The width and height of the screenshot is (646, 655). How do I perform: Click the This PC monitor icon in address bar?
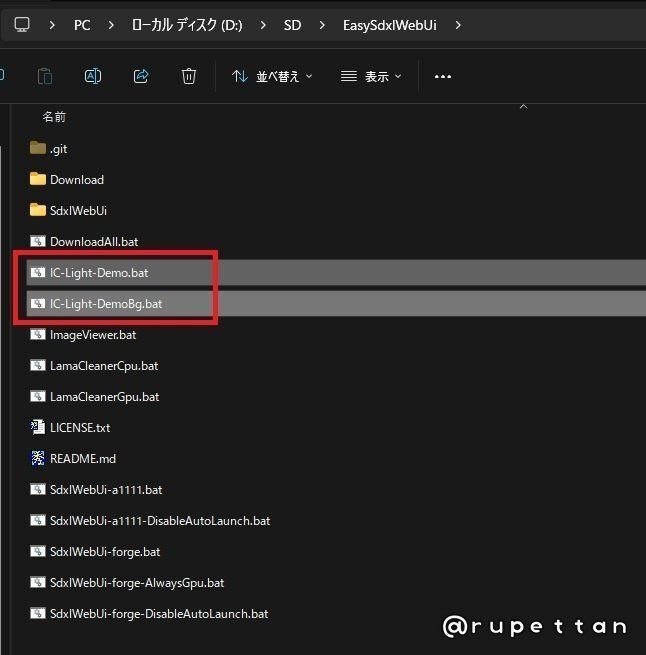pyautogui.click(x=22, y=25)
